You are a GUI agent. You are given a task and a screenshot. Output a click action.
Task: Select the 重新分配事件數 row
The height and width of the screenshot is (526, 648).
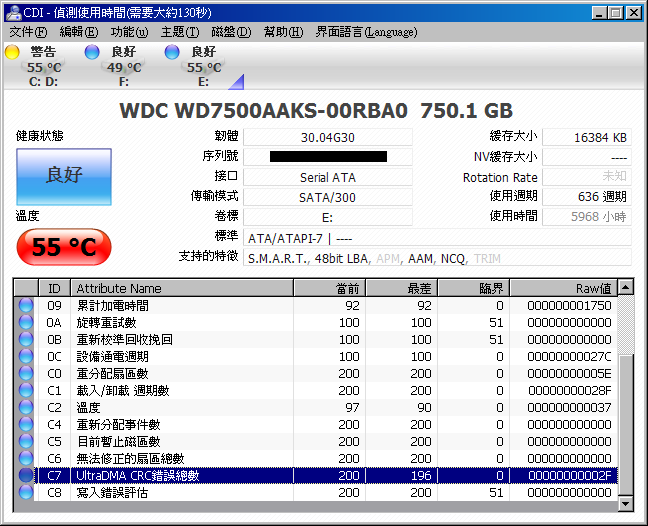point(316,424)
